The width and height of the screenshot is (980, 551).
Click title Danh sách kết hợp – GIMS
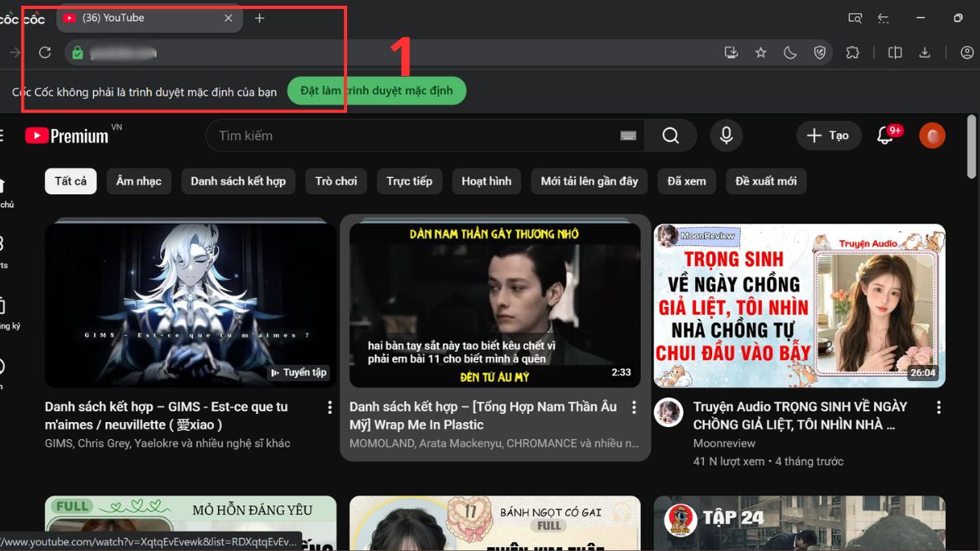[x=167, y=415]
